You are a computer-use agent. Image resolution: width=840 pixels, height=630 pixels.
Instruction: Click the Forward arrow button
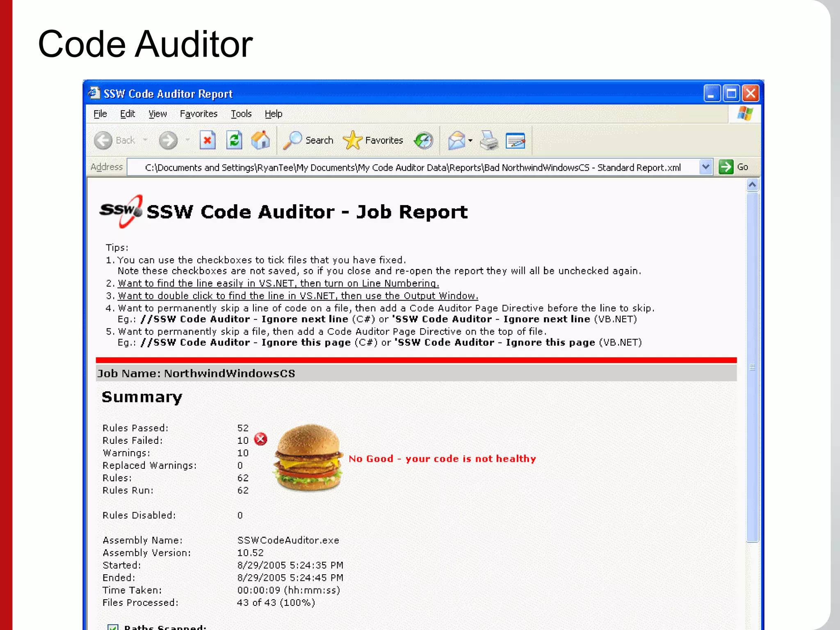click(168, 141)
